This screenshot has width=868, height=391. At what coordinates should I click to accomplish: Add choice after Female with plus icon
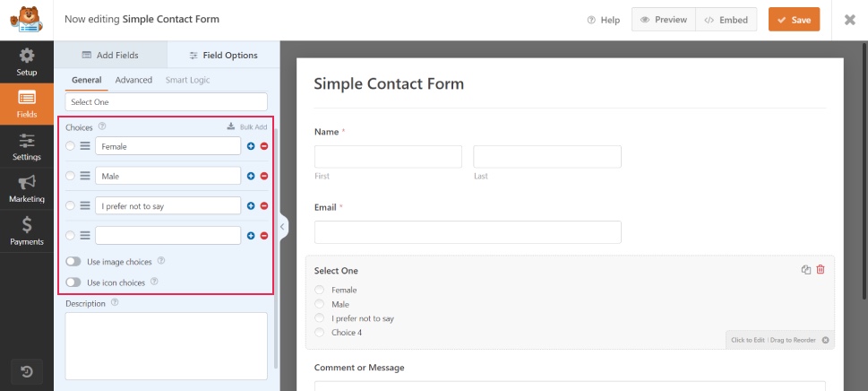[251, 146]
